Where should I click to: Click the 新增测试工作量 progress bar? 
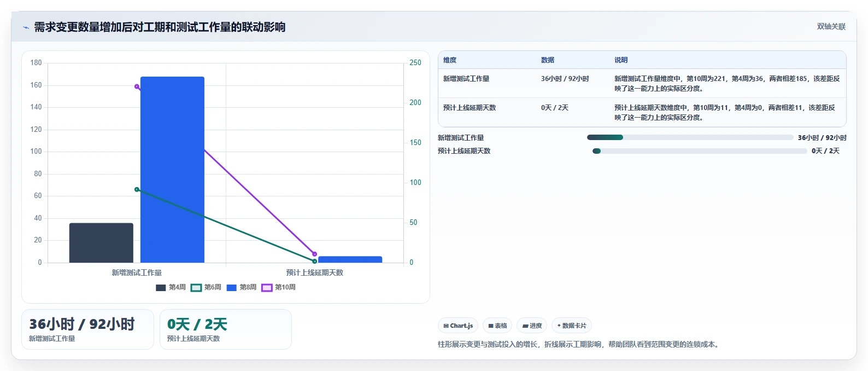[x=690, y=137]
